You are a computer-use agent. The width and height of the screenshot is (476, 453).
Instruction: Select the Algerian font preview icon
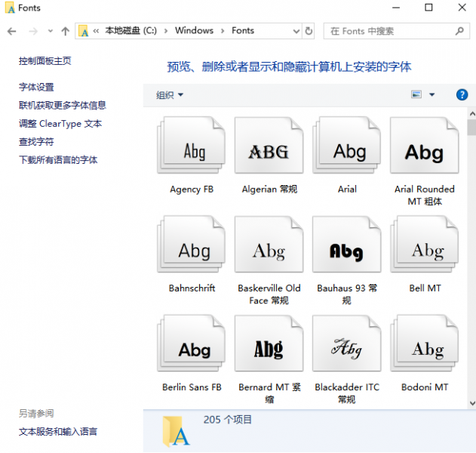pyautogui.click(x=269, y=145)
